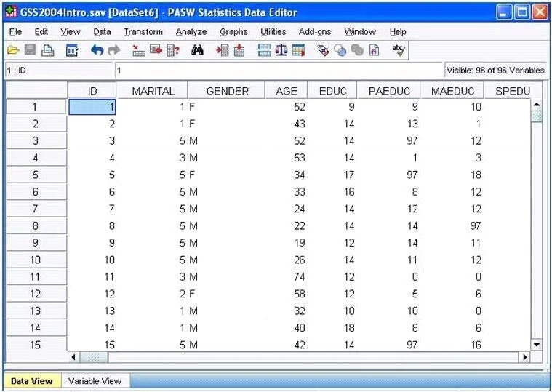
Task: Open the File menu
Action: click(15, 32)
